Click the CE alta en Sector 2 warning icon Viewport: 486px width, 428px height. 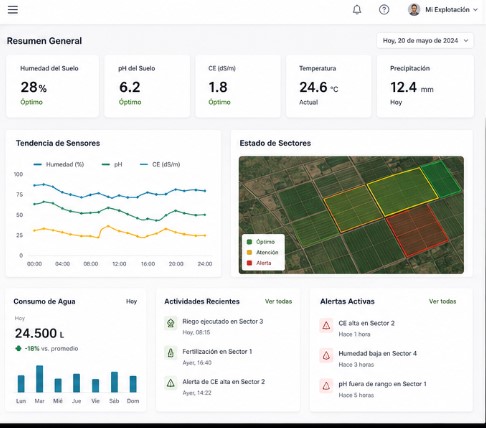coord(326,325)
